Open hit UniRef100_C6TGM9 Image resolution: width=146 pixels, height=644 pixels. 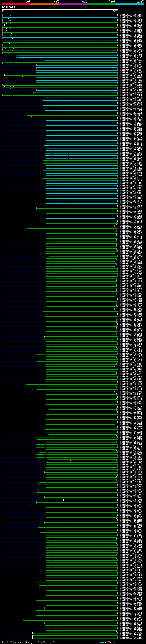[131, 15]
